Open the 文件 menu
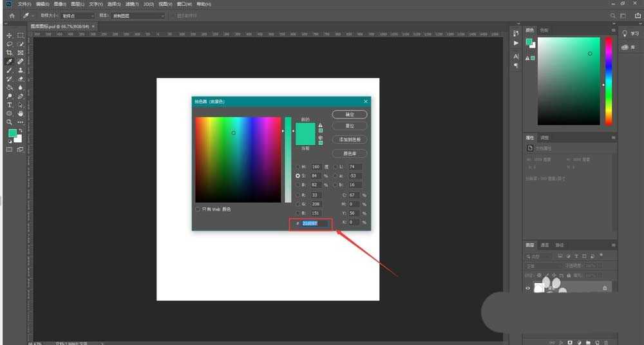644x345 pixels. coord(24,5)
